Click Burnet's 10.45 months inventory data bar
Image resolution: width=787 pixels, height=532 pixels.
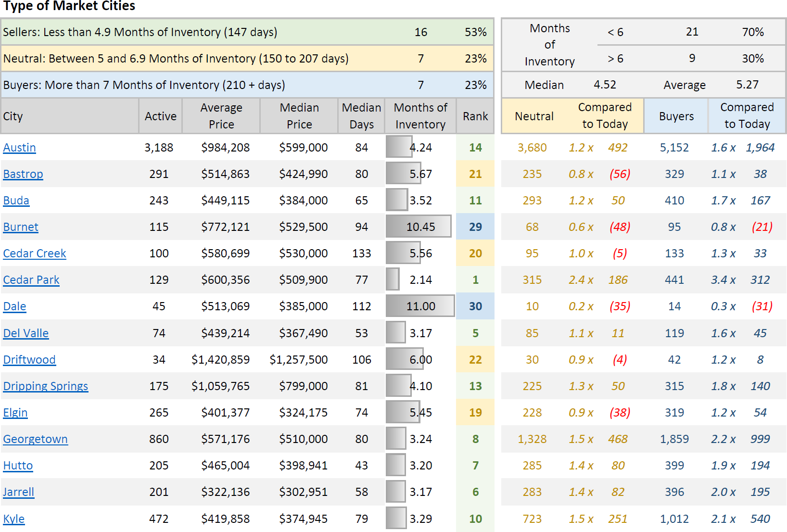pos(419,227)
